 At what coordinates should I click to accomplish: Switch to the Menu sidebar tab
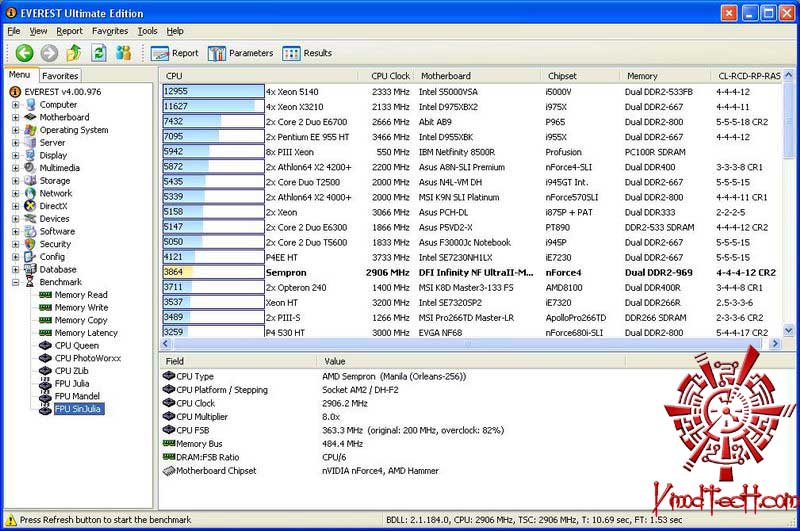click(20, 74)
